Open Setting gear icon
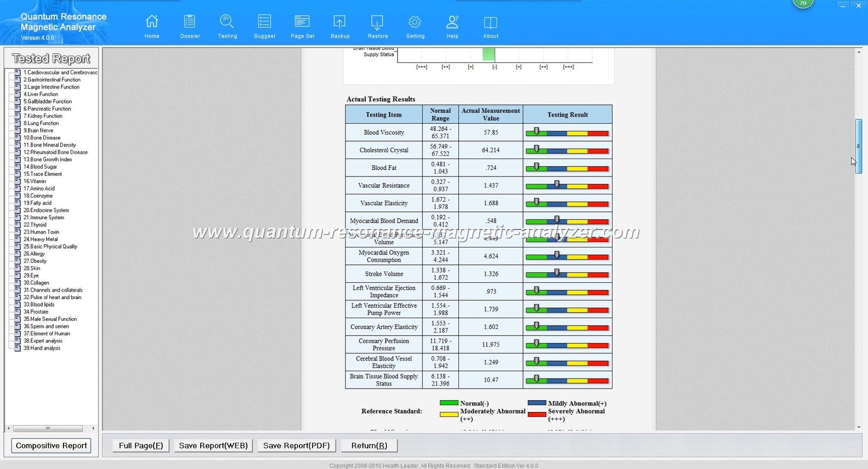868x469 pixels. click(415, 22)
